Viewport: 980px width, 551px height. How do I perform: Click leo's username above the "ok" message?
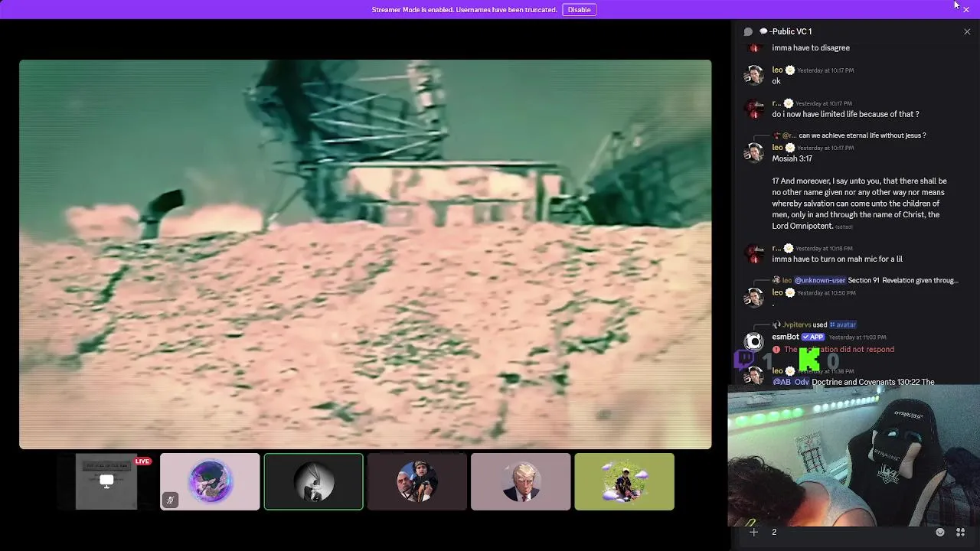(x=777, y=70)
